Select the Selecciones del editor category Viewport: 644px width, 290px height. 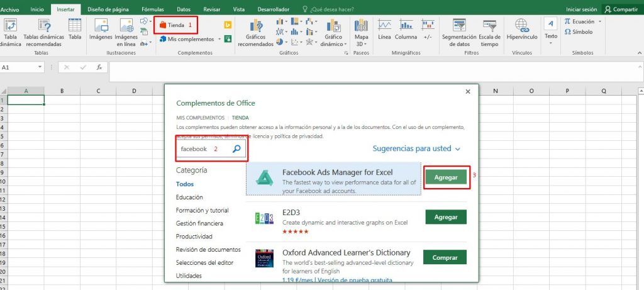[204, 262]
